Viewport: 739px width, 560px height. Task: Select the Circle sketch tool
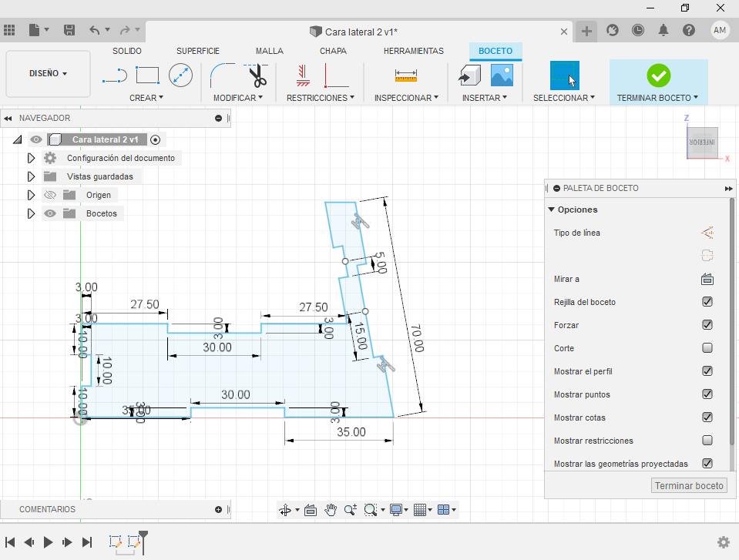coord(180,75)
